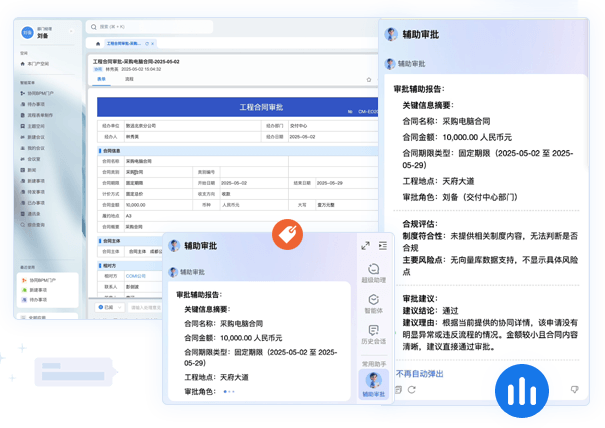Open 新建会议 sidebar item
Image resolution: width=605 pixels, height=428 pixels.
[x=33, y=137]
